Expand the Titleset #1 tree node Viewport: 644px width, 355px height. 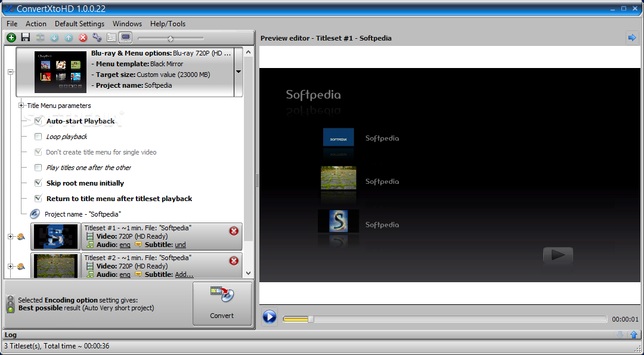point(10,237)
